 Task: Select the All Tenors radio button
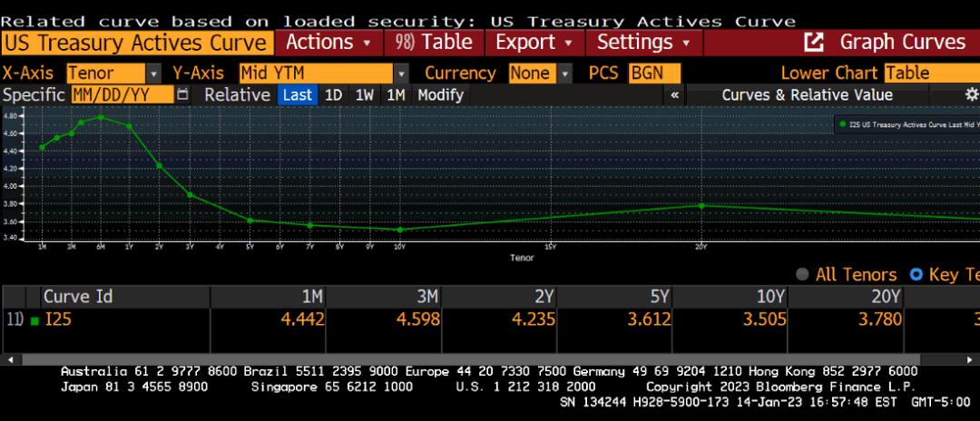pos(802,275)
